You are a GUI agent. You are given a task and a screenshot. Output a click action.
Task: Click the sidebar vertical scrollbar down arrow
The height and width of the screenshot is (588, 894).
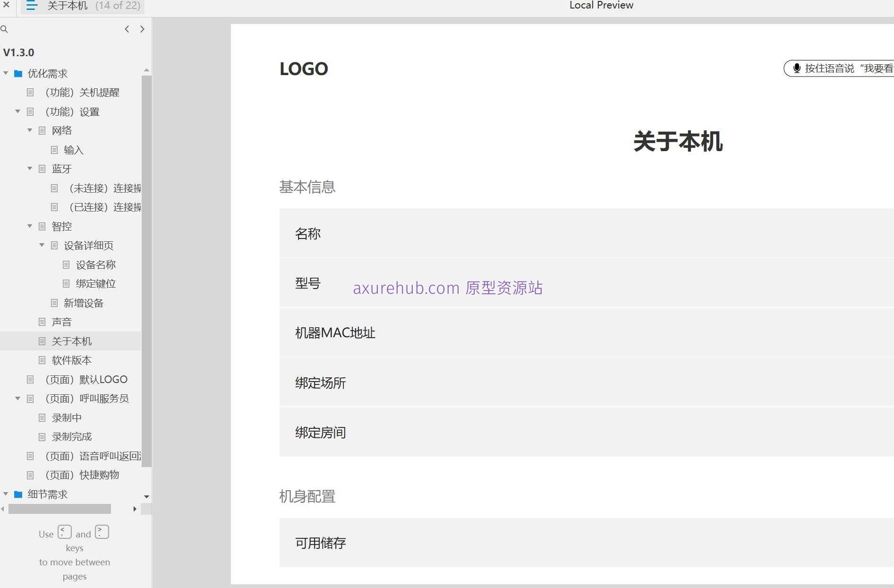[146, 497]
